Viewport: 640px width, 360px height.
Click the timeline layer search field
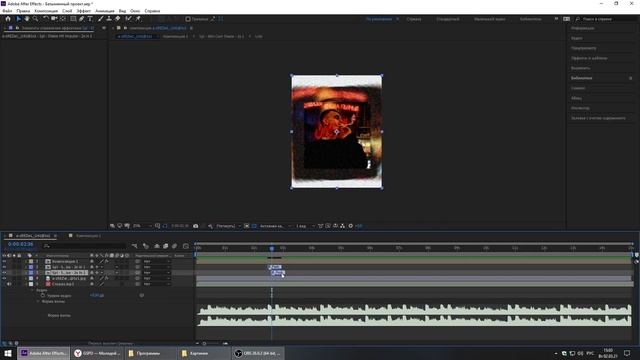(84, 246)
